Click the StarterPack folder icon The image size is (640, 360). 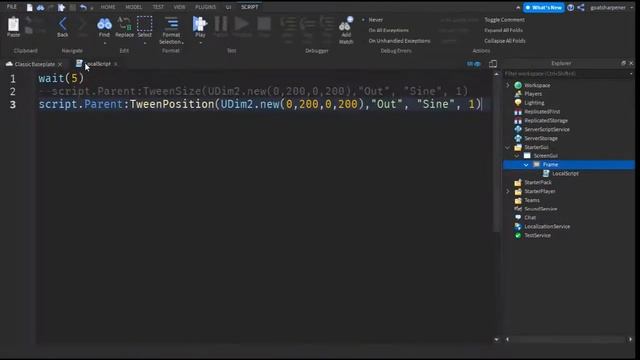pyautogui.click(x=518, y=182)
